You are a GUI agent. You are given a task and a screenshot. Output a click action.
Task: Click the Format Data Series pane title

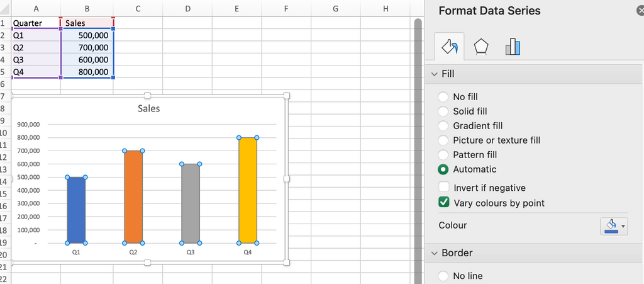(489, 11)
